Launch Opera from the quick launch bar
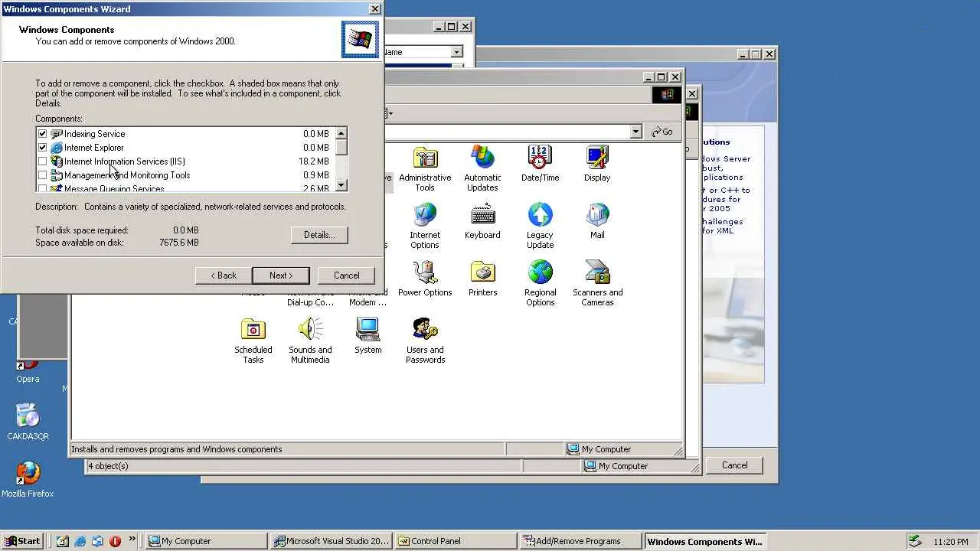This screenshot has height=551, width=980. click(116, 541)
